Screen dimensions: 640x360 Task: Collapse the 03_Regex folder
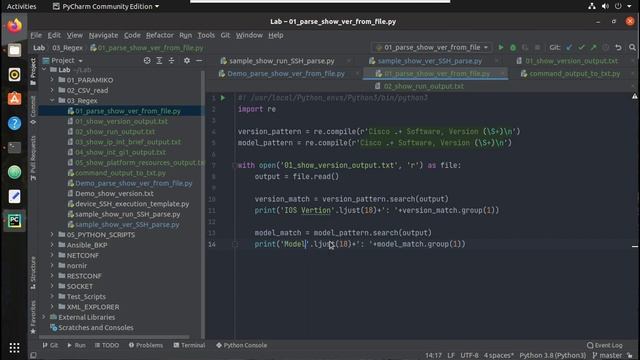[52, 100]
